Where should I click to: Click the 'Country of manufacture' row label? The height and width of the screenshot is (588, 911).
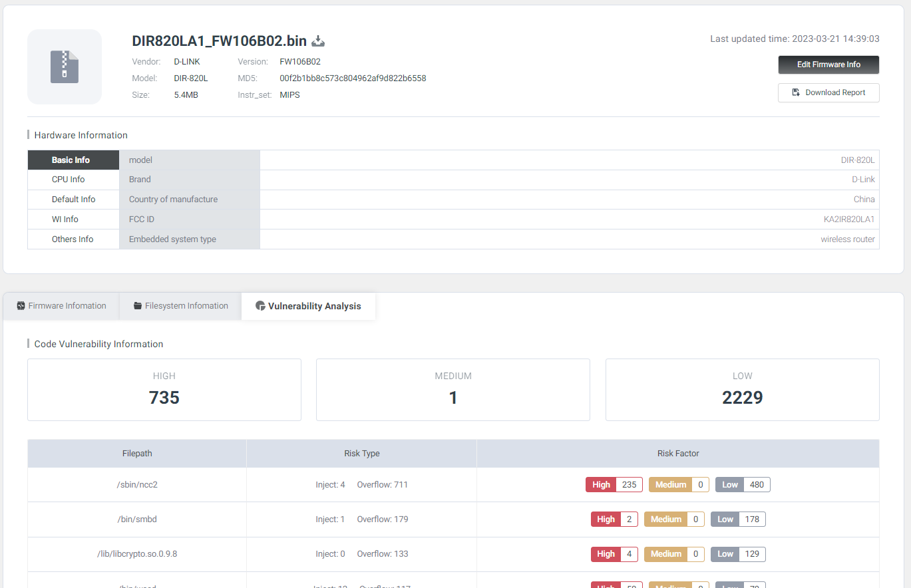click(x=173, y=200)
